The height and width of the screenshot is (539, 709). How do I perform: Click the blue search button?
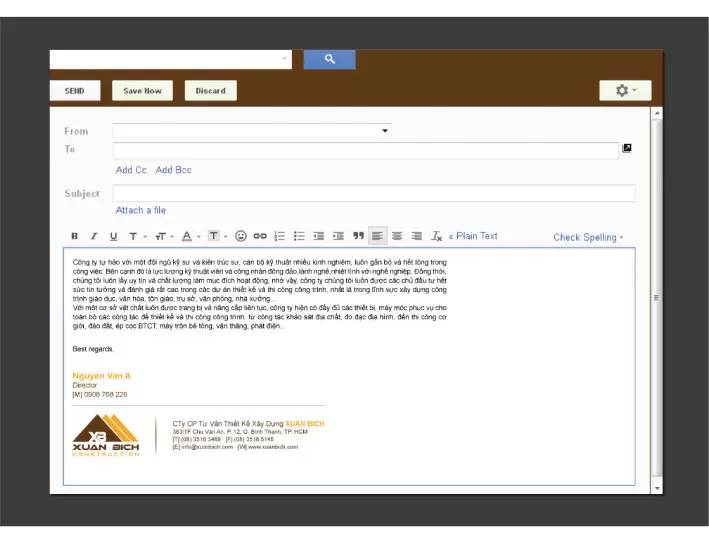[x=329, y=60]
